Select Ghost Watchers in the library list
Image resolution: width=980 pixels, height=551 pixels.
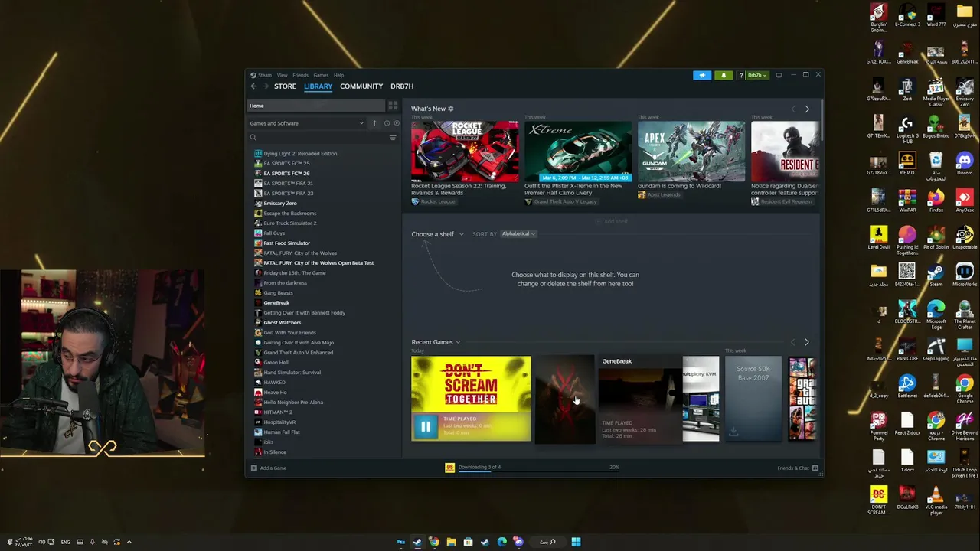(x=282, y=323)
